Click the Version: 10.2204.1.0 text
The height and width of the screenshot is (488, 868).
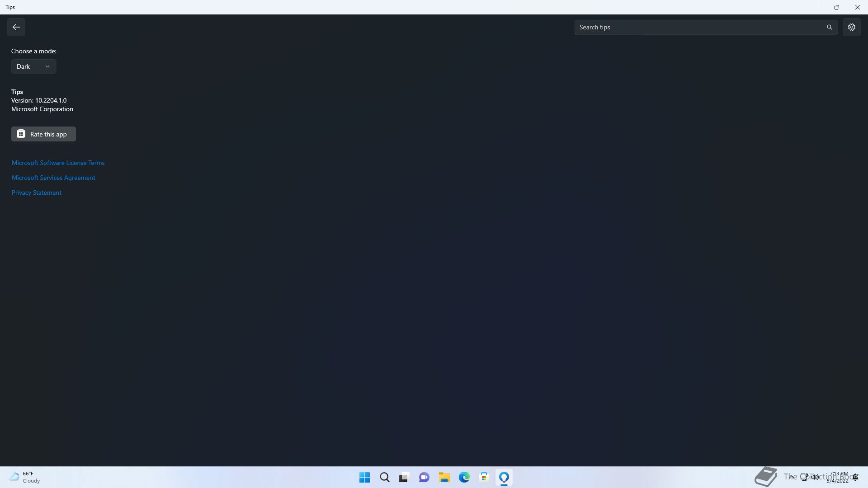click(x=39, y=100)
